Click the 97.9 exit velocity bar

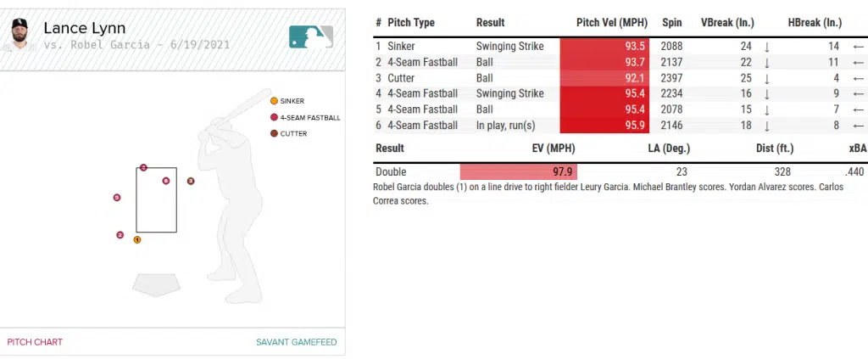coord(518,172)
